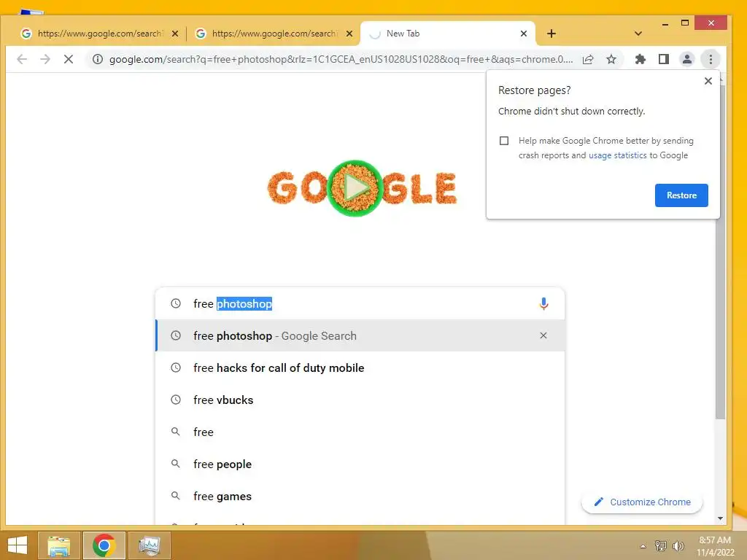Open the monitor app in taskbar

(149, 545)
